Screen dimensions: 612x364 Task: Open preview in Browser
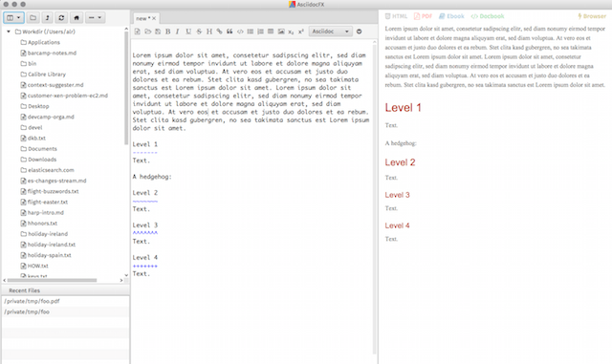point(592,16)
